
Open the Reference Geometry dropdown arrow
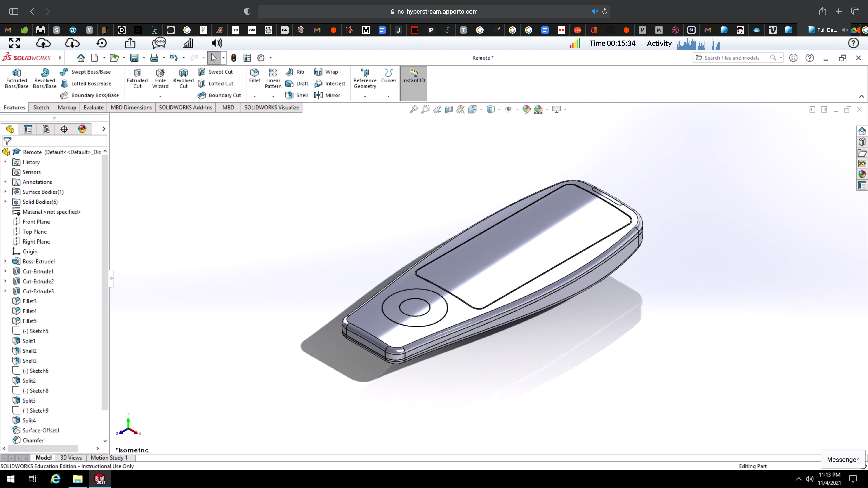coord(365,96)
